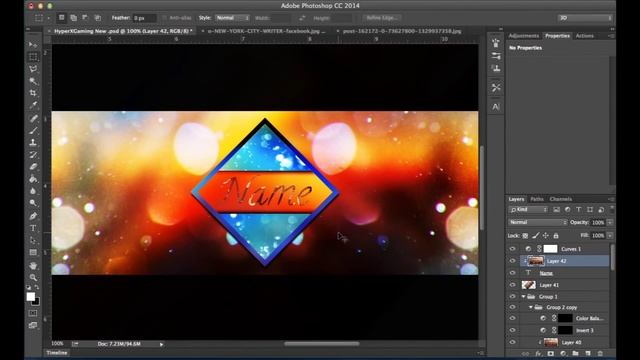Screen dimensions: 640x360
Task: Add a layer mask
Action: click(551, 353)
